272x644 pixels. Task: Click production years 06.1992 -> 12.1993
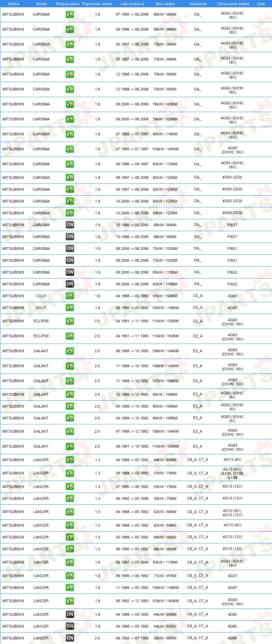click(x=132, y=601)
